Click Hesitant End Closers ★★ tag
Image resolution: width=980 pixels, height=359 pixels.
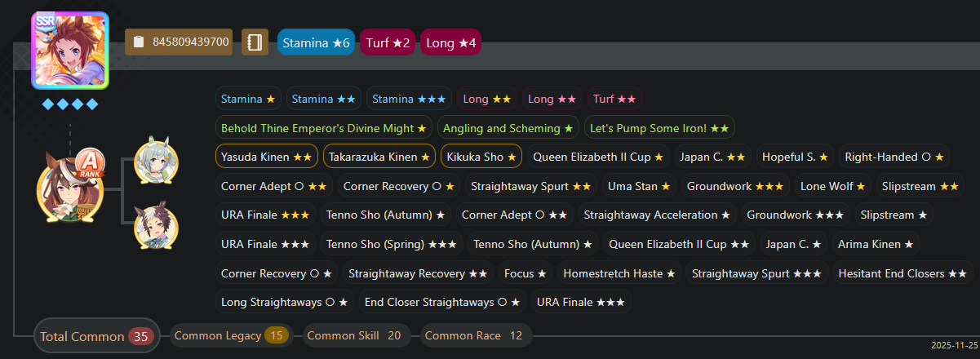pos(902,273)
